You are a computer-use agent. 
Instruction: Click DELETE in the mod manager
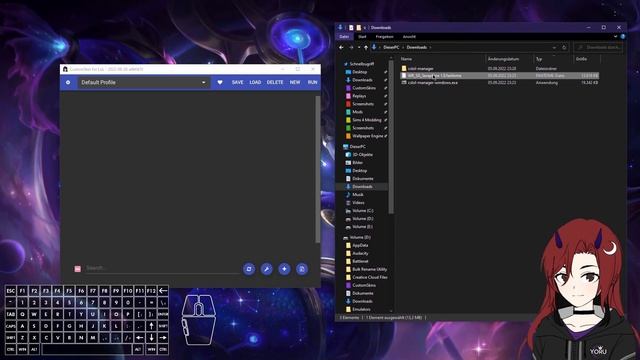(x=275, y=82)
